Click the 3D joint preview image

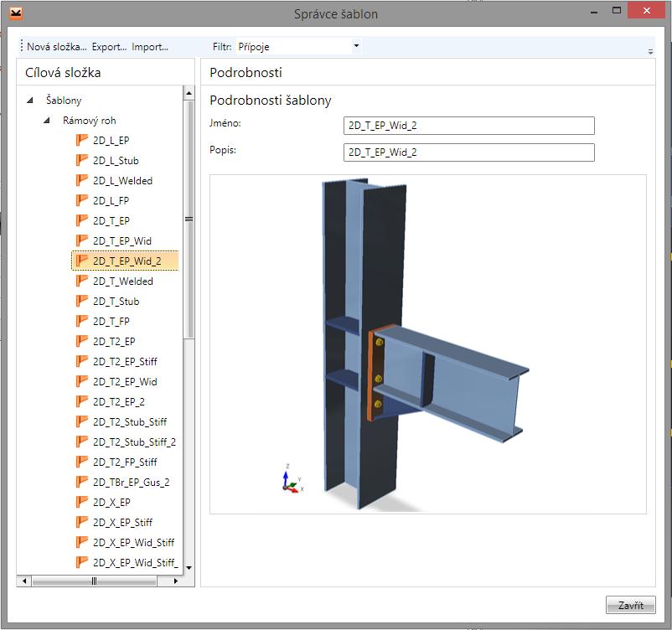[x=427, y=344]
